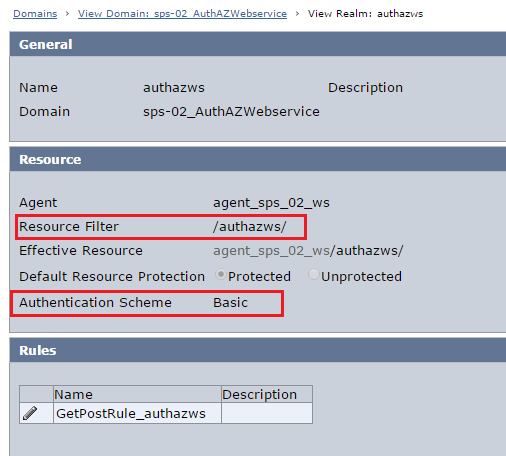Click the second breadcrumb separator arrow
The image size is (506, 456).
pyautogui.click(x=297, y=14)
